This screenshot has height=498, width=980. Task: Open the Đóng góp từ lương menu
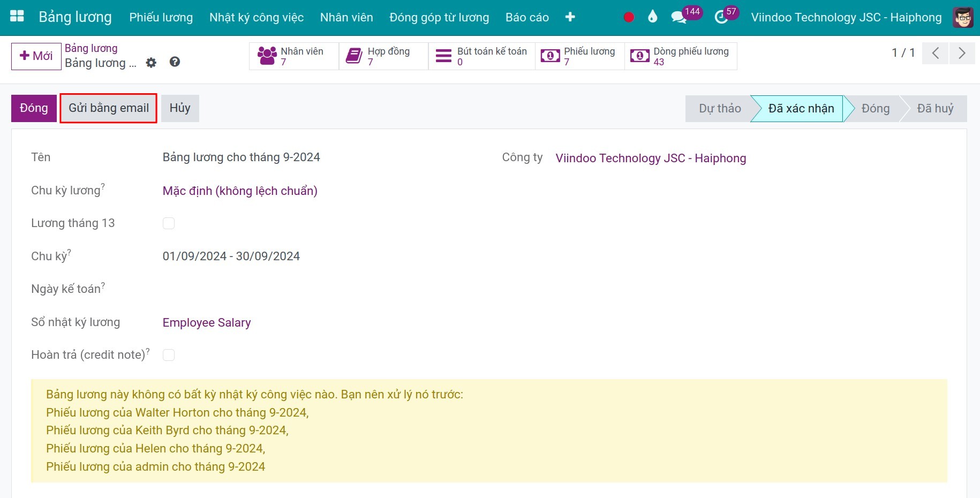click(439, 17)
